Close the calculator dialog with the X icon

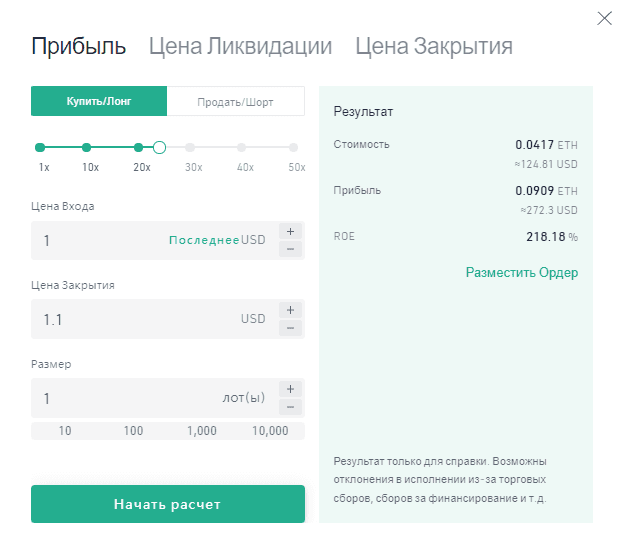click(x=604, y=18)
